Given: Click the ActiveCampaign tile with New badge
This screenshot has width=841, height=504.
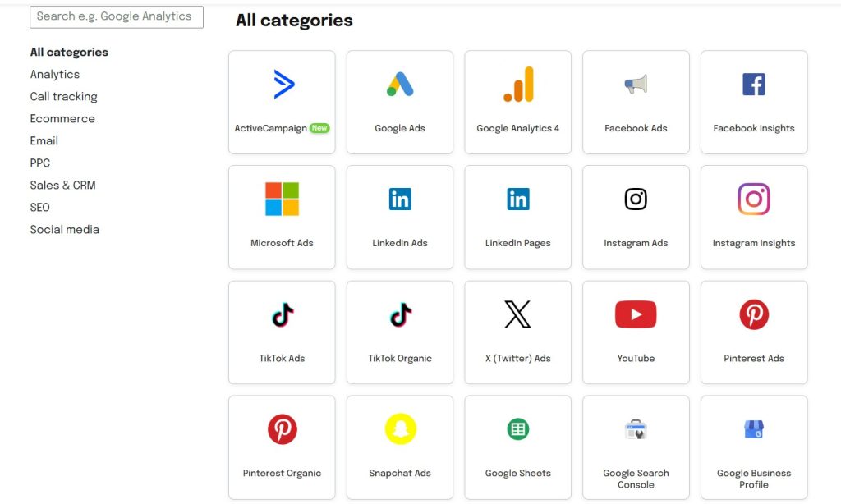Looking at the screenshot, I should pos(282,100).
